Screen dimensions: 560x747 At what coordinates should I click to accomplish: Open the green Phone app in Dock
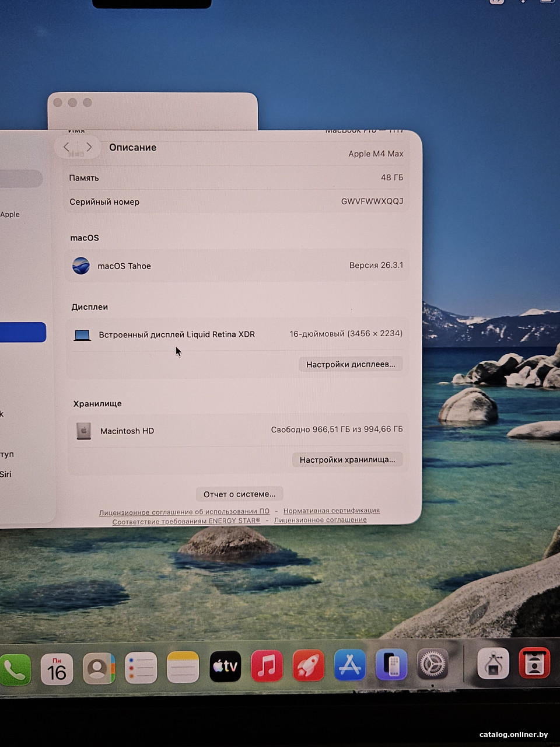point(14,669)
